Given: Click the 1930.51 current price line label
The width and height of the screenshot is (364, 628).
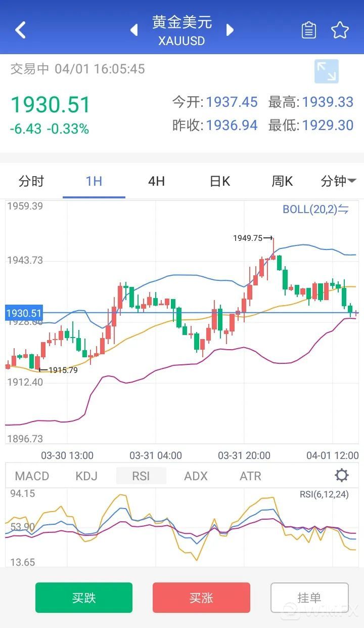Looking at the screenshot, I should tap(24, 313).
